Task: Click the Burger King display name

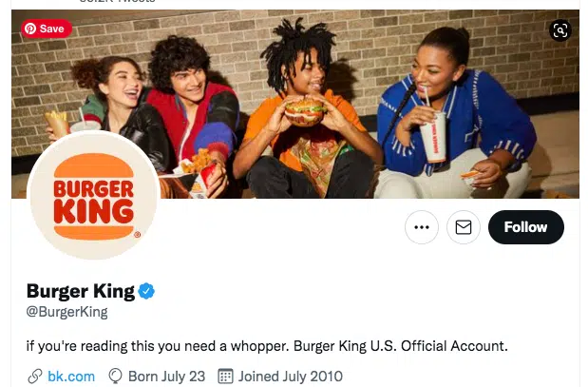Action: [x=81, y=291]
